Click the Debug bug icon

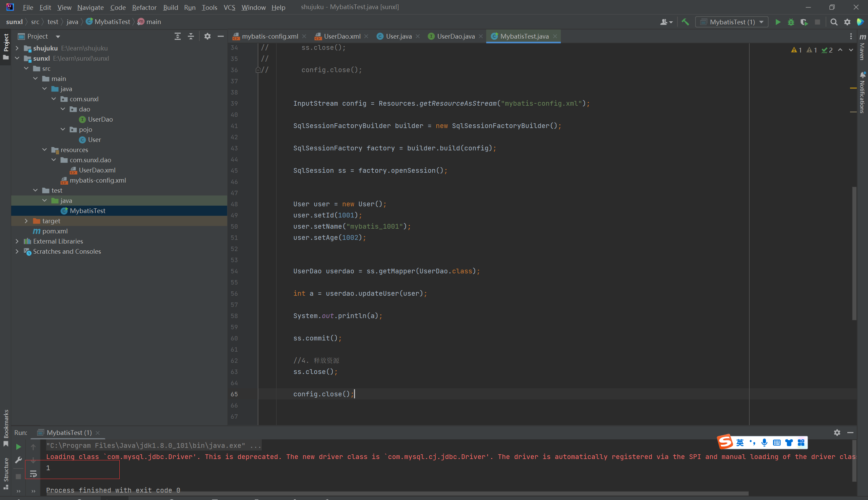(791, 22)
